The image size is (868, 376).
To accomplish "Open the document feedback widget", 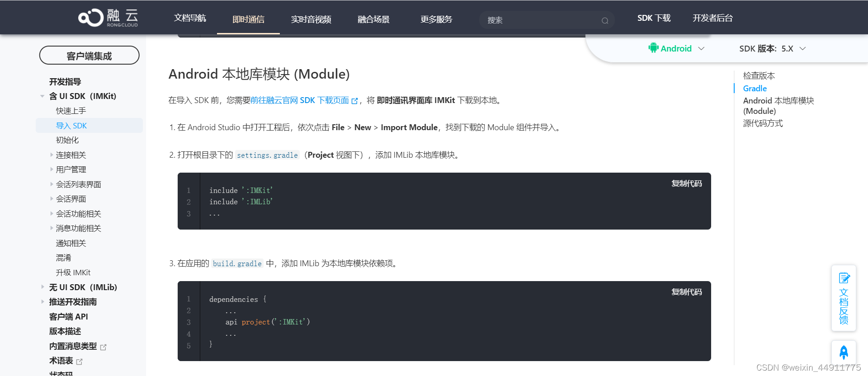I will tap(844, 298).
